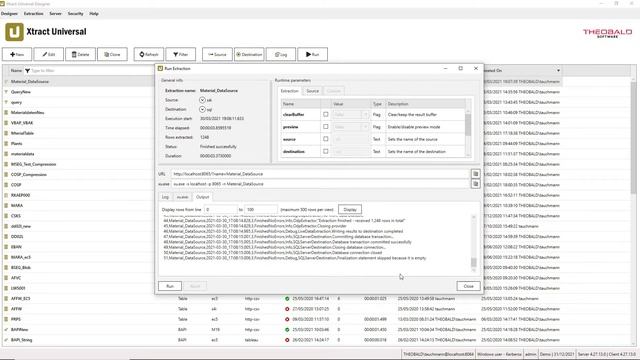Screen dimensions: 640x360
Task: Switch to the Log tab
Action: [165, 197]
